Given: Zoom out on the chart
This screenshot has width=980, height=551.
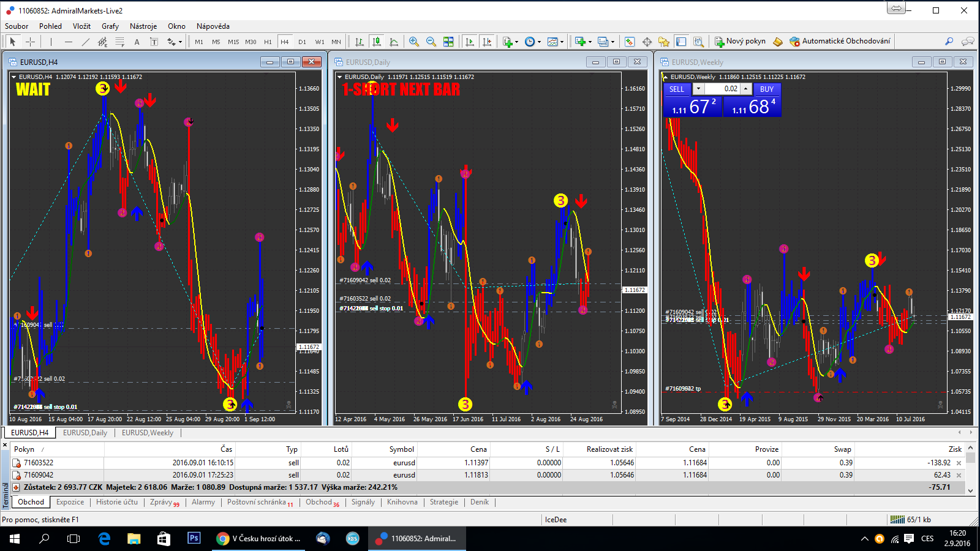Looking at the screenshot, I should (431, 42).
